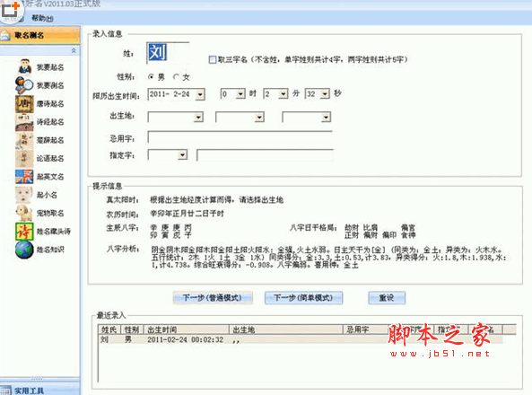Click the application logo at top left
532x395 pixels.
tap(11, 10)
